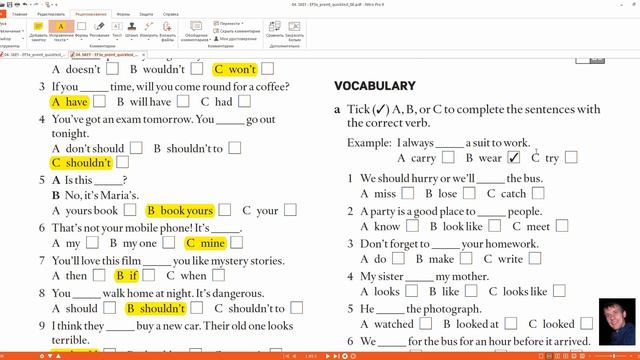Click the orange File button
The image size is (640, 360).
click(x=2, y=14)
